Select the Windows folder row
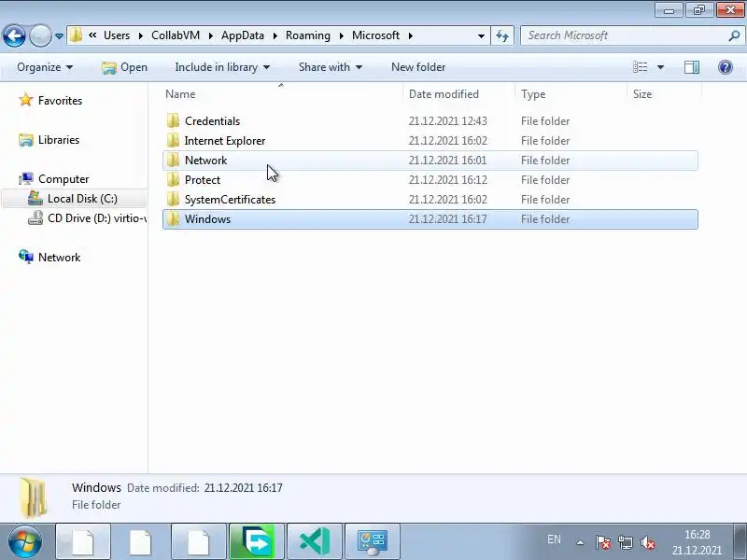This screenshot has height=560, width=747. [x=430, y=219]
